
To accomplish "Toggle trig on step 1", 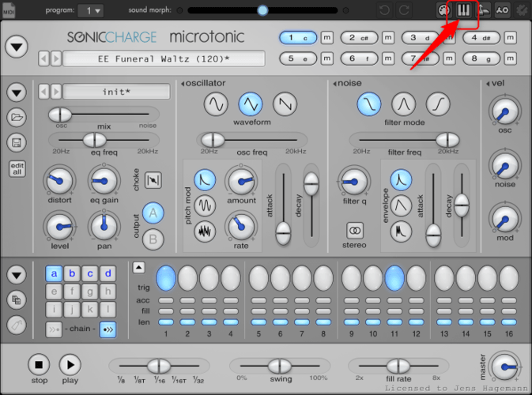I will pyautogui.click(x=166, y=278).
